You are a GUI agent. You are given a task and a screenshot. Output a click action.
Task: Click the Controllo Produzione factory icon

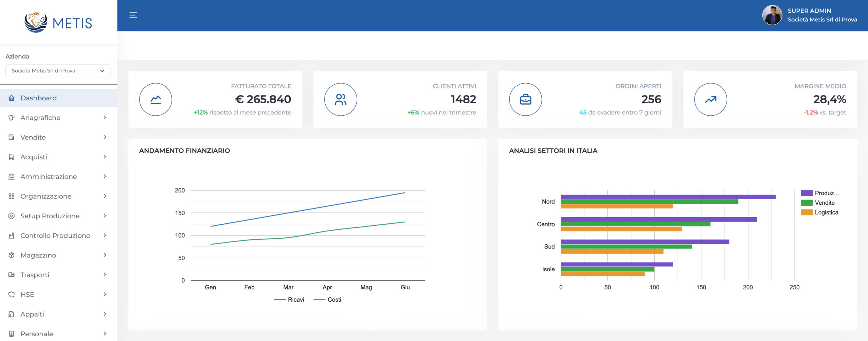click(12, 236)
